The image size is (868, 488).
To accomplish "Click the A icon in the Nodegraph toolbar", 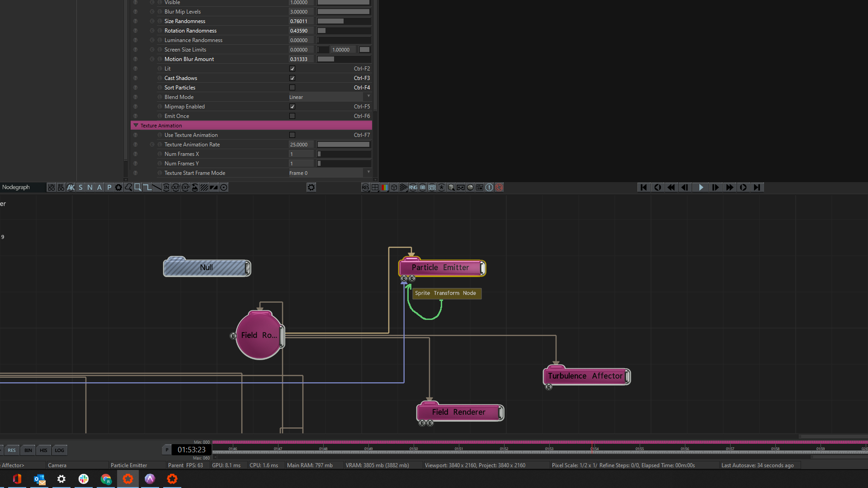I will [x=99, y=188].
